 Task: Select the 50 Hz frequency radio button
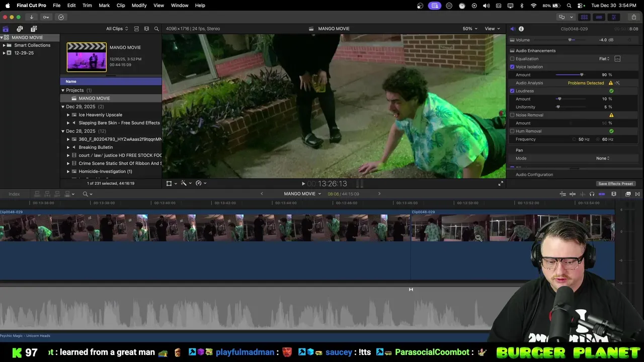point(575,139)
